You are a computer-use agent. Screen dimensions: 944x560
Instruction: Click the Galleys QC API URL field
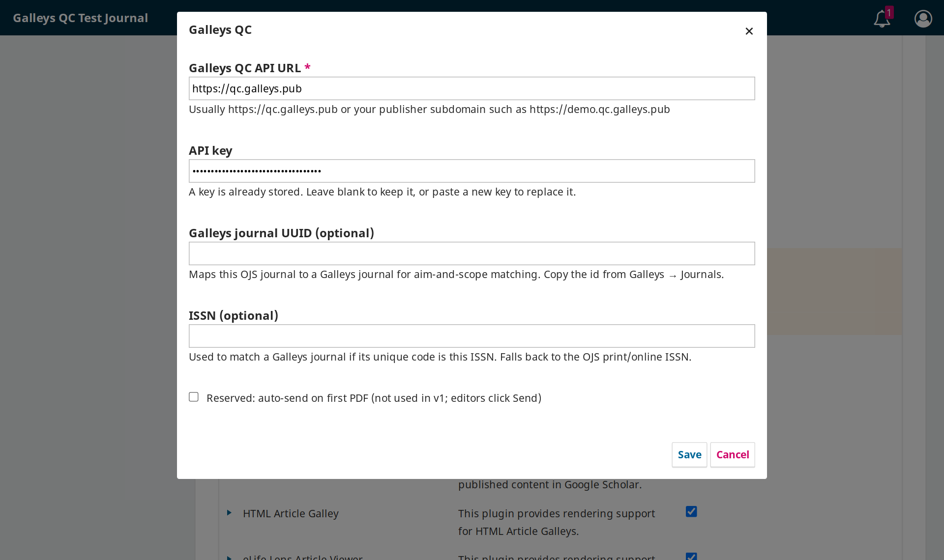pyautogui.click(x=472, y=88)
